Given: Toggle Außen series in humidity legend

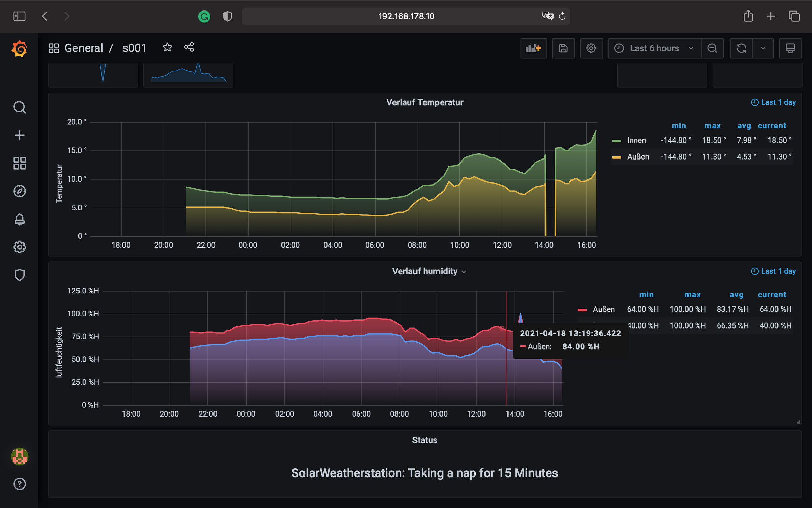Looking at the screenshot, I should tap(604, 309).
